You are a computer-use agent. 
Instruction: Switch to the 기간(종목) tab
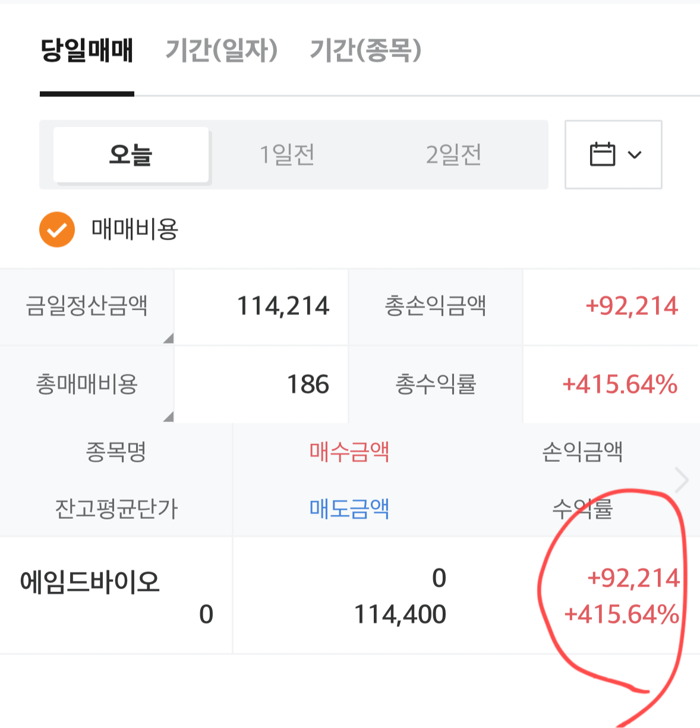(x=366, y=50)
